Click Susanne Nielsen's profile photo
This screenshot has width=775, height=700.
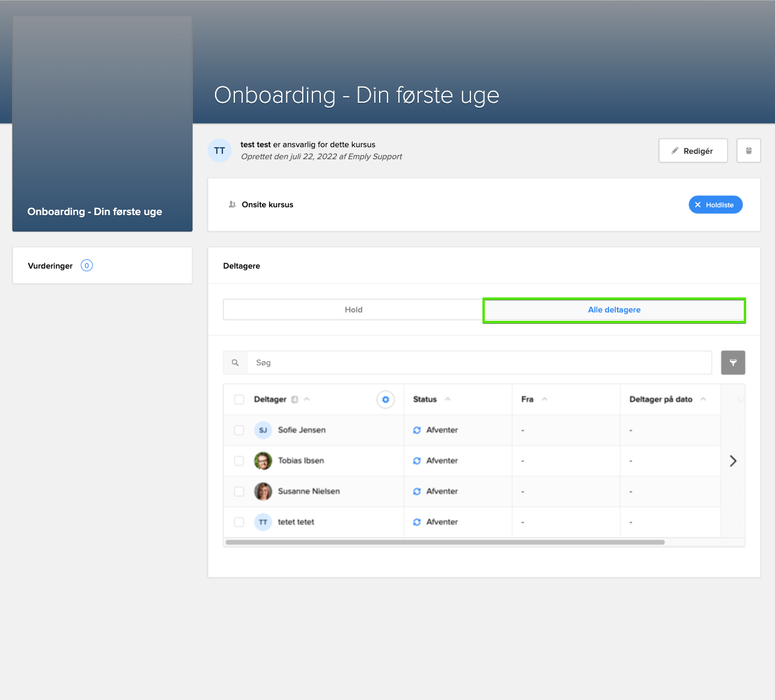pyautogui.click(x=263, y=492)
